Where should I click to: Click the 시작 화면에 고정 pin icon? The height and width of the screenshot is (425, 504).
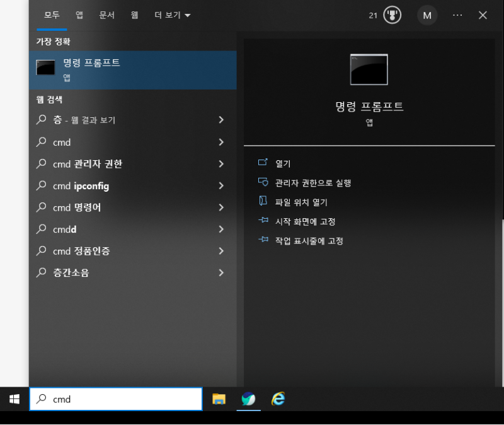264,221
